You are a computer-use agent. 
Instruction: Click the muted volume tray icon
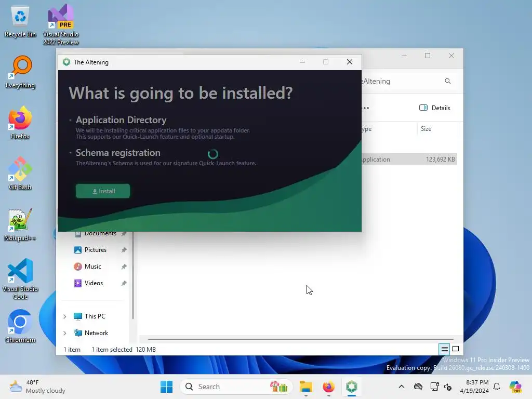[447, 387]
